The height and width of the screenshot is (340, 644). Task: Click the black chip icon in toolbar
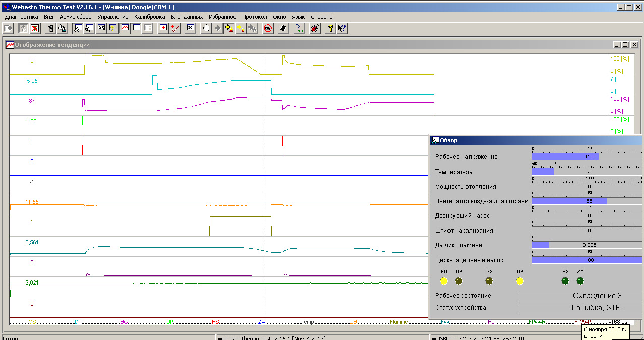point(283,28)
